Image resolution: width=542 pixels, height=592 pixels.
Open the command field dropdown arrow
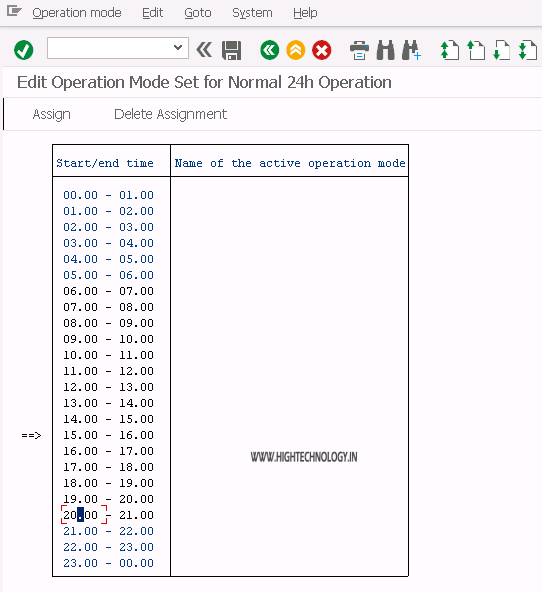(x=178, y=48)
